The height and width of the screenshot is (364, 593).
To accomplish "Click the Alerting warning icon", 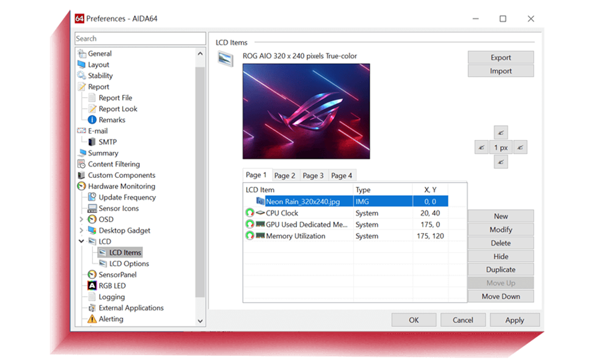I will 92,319.
